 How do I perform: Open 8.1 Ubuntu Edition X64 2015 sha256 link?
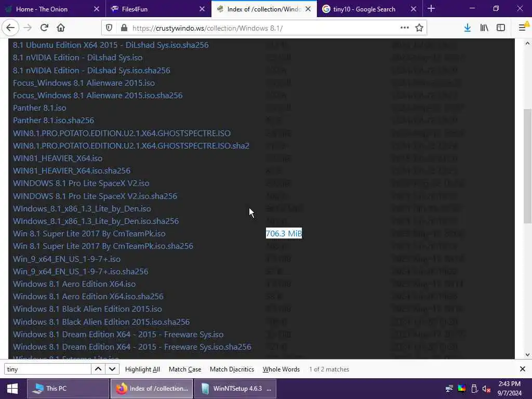pos(111,45)
